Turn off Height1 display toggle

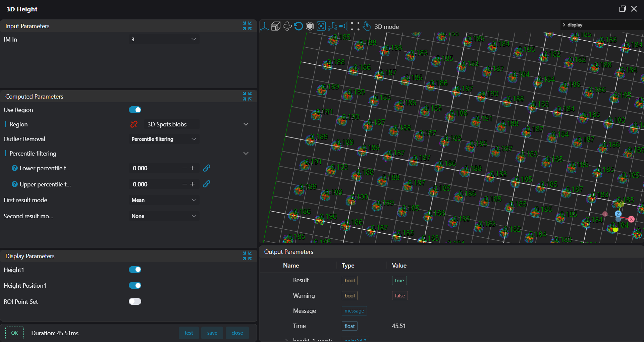[135, 270]
